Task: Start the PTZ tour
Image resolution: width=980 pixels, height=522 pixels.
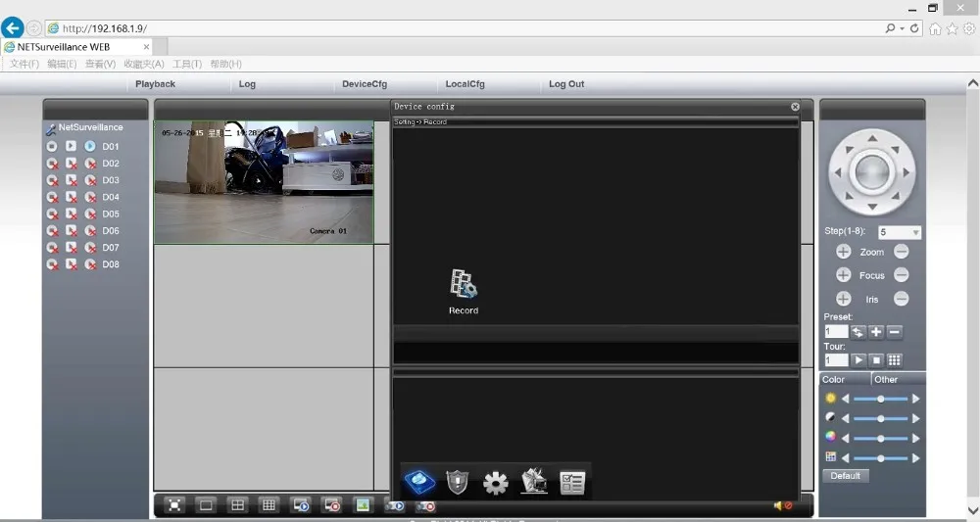Action: pyautogui.click(x=857, y=360)
